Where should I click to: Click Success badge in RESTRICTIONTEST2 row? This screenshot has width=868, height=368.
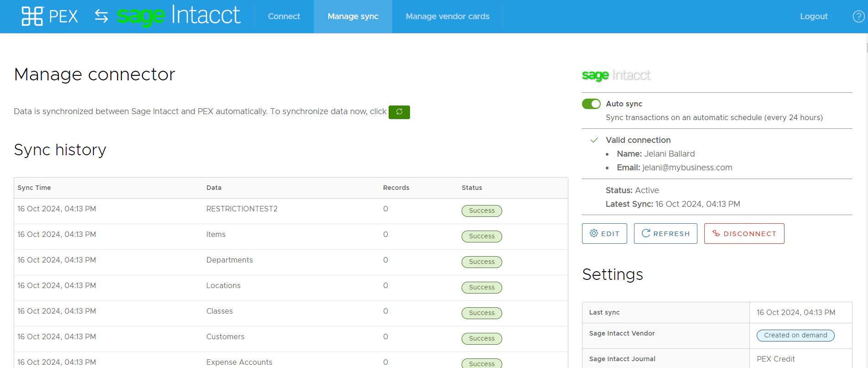(x=482, y=210)
